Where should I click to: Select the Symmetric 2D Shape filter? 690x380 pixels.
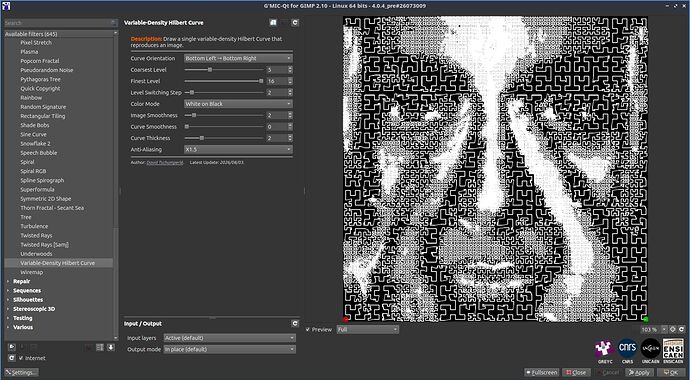coord(45,199)
